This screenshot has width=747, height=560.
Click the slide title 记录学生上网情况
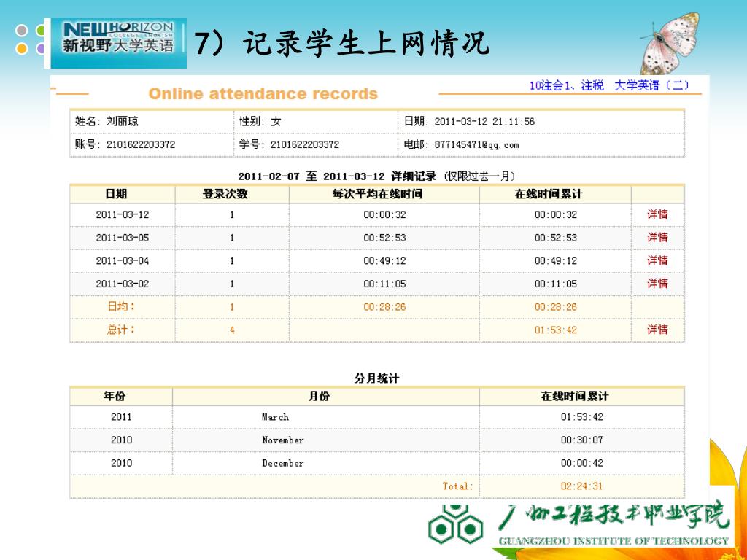point(366,43)
